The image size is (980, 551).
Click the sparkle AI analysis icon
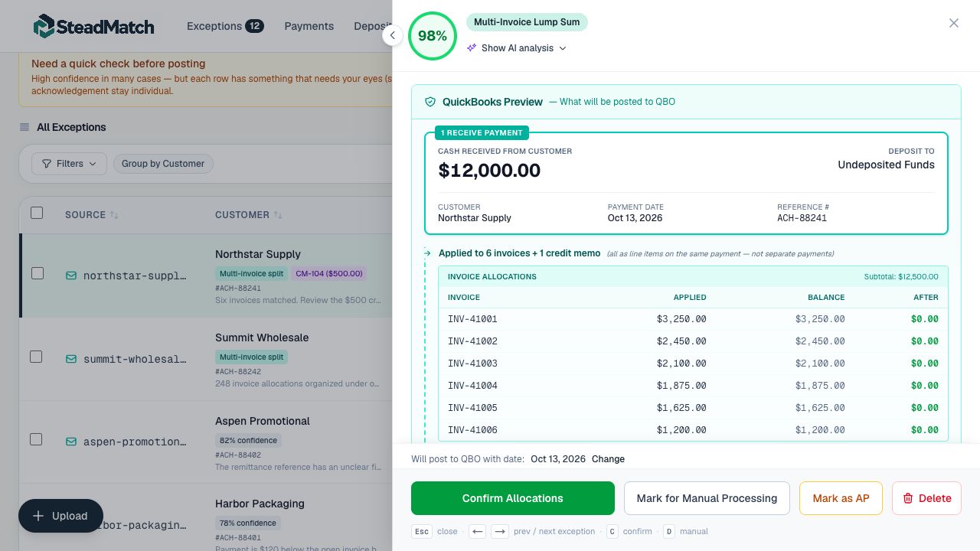(x=472, y=47)
